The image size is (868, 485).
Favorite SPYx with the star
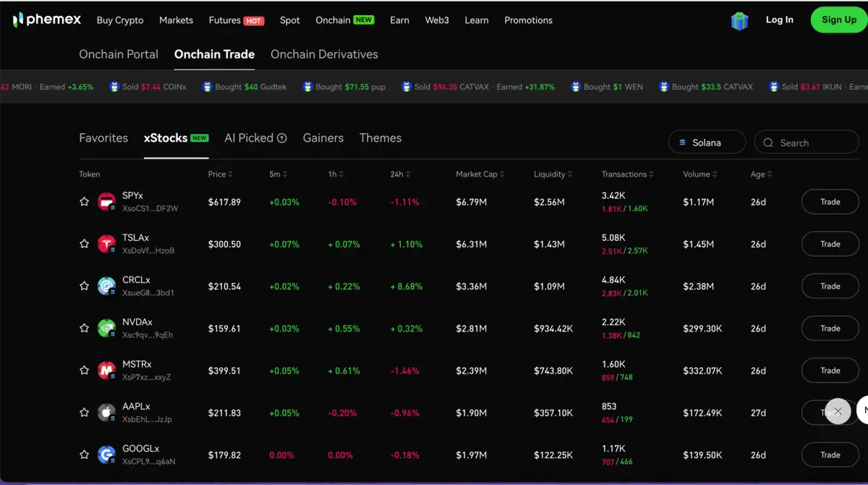(84, 202)
